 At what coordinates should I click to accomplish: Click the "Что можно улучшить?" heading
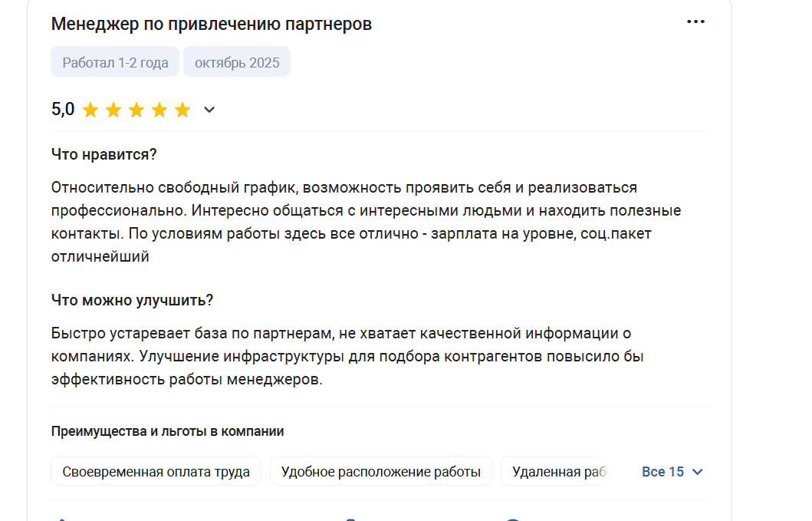pos(132,299)
